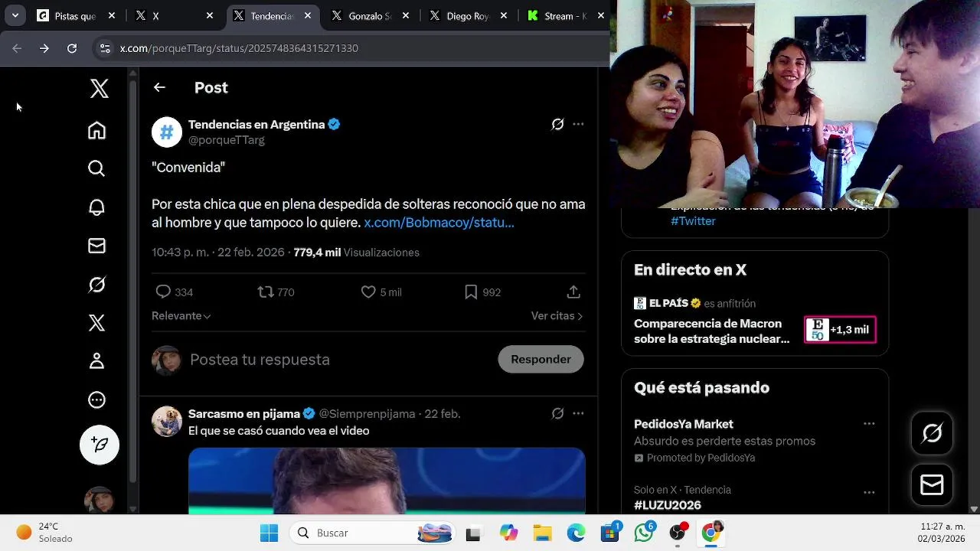The image size is (980, 551).
Task: Open Tendencias en Argentina profile name
Action: click(x=256, y=124)
